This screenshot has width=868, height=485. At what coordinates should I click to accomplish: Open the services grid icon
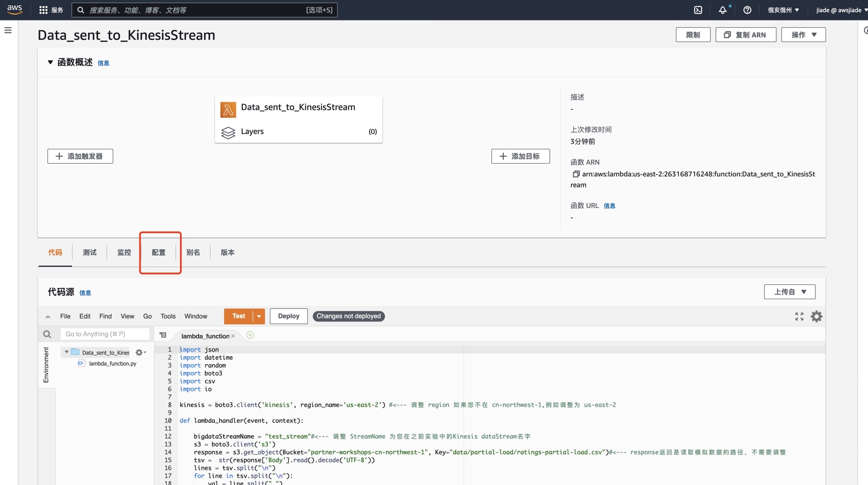(x=43, y=10)
